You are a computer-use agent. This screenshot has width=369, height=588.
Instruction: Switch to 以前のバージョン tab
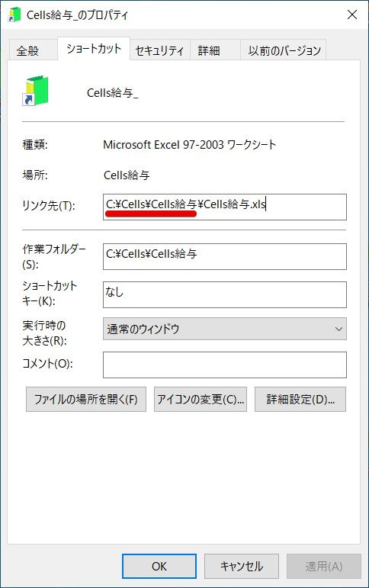[284, 50]
